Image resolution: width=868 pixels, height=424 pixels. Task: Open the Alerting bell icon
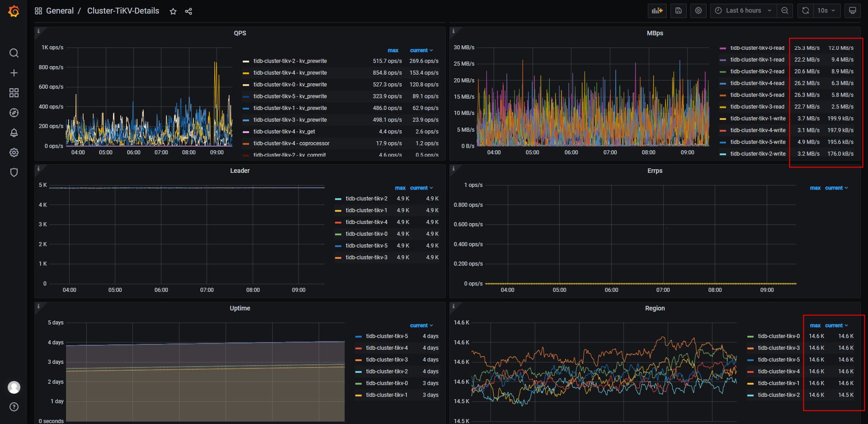pyautogui.click(x=14, y=133)
